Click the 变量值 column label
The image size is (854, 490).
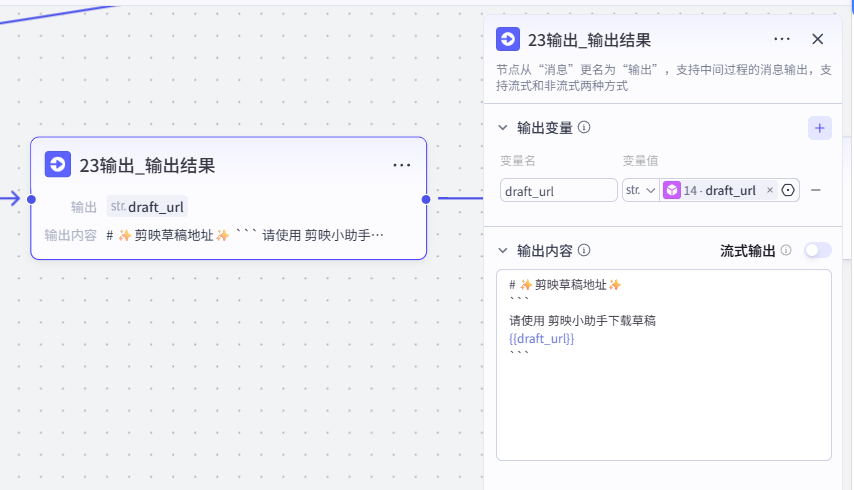(x=640, y=161)
